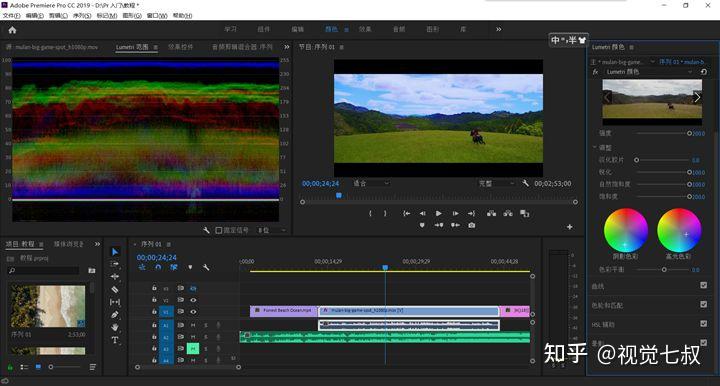The width and height of the screenshot is (720, 386).
Task: Open timeline display settings wrench
Action: coord(206,267)
